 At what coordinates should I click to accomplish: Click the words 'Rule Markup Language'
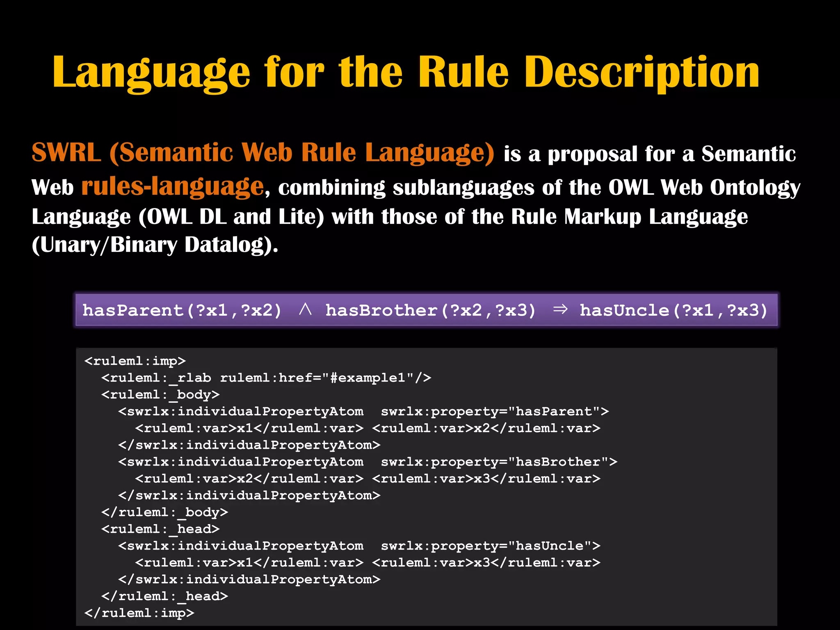(x=629, y=217)
